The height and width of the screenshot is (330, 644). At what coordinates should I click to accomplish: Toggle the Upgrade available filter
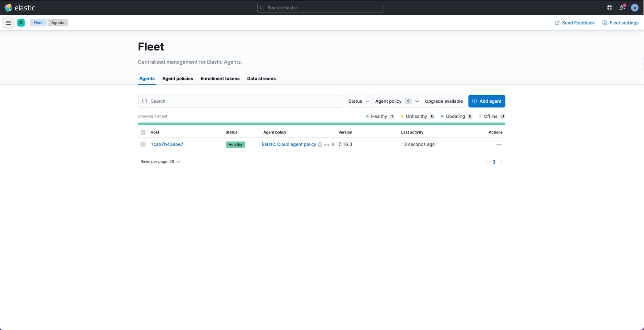click(444, 101)
